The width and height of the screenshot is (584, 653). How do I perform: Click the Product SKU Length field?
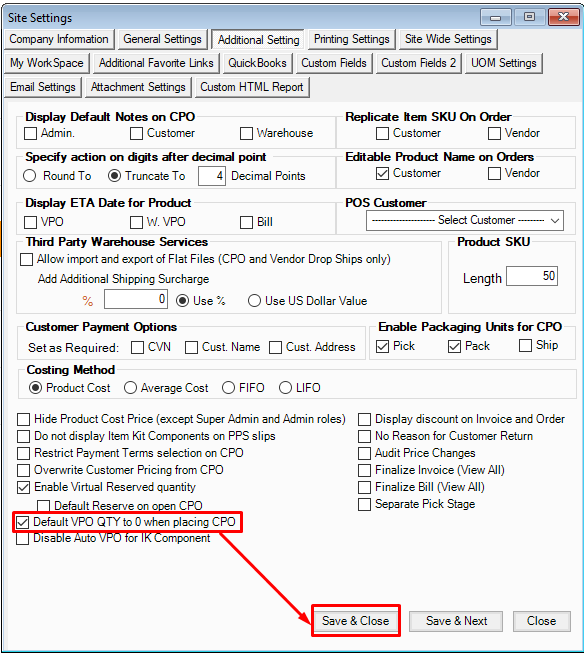point(532,276)
